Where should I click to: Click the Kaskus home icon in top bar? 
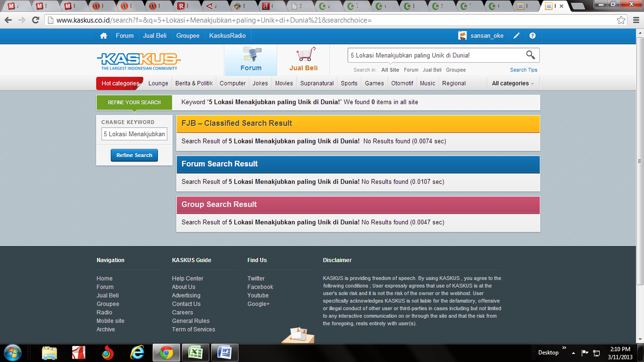pos(104,36)
